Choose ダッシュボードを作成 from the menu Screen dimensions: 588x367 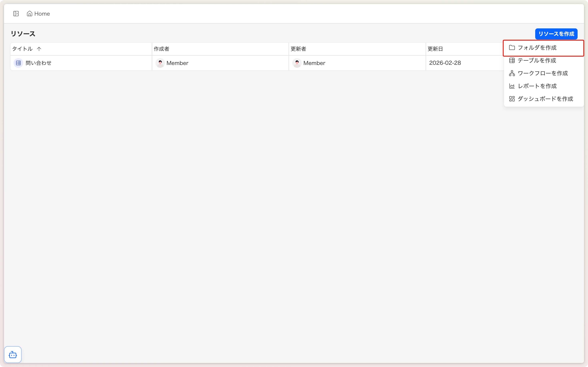coord(545,99)
